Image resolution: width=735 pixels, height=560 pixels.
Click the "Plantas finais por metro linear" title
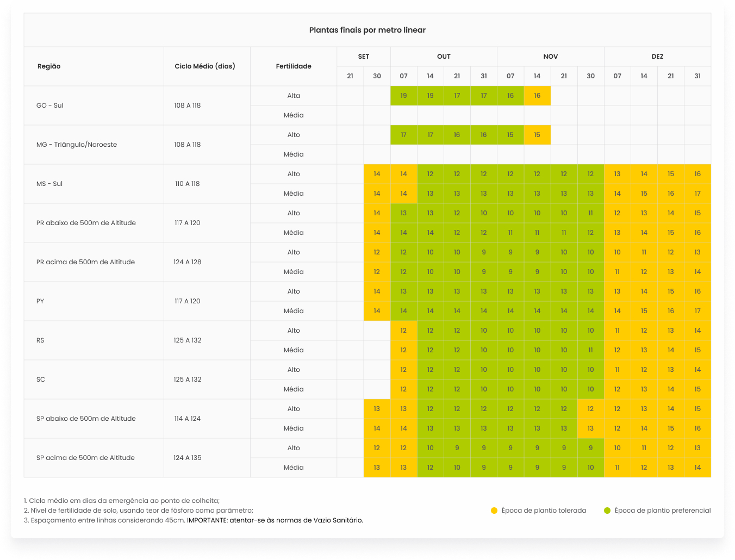coord(367,30)
